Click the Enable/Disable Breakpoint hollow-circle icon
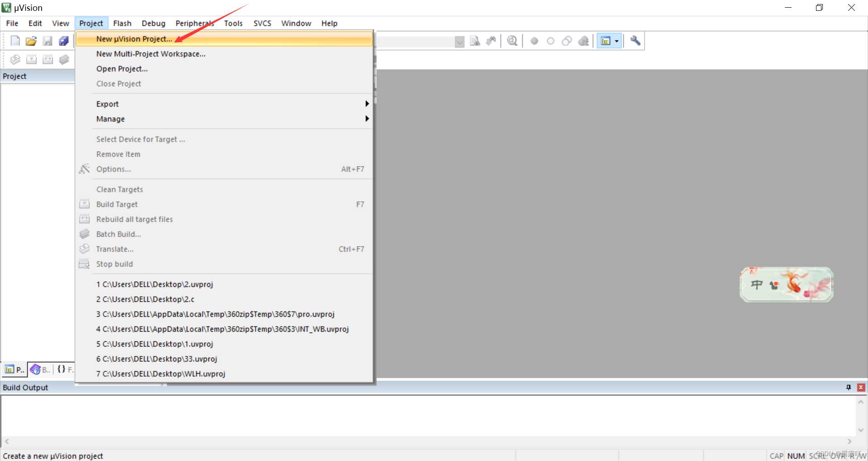 point(551,41)
